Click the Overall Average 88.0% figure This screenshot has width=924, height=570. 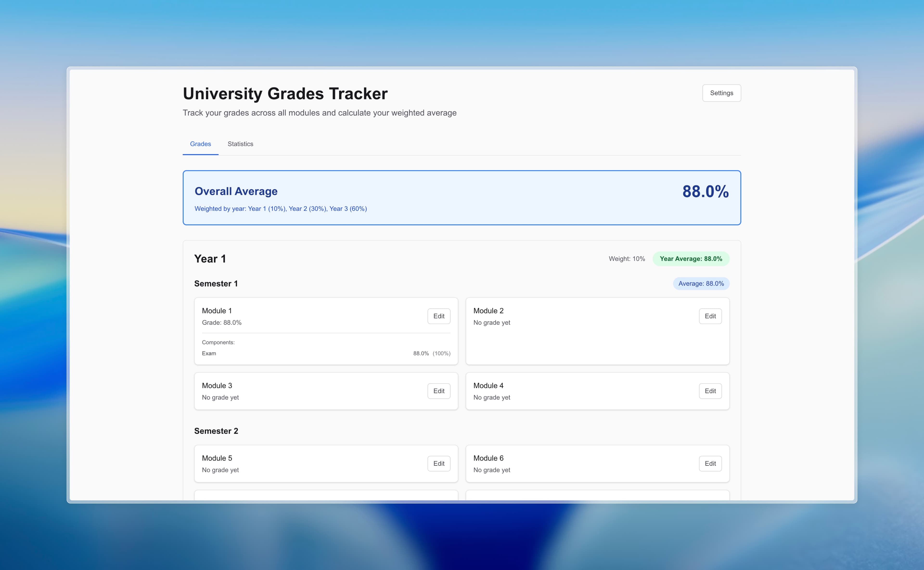[705, 192]
